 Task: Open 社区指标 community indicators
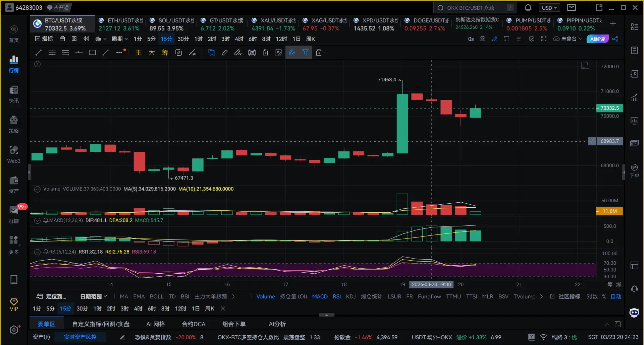(566, 296)
